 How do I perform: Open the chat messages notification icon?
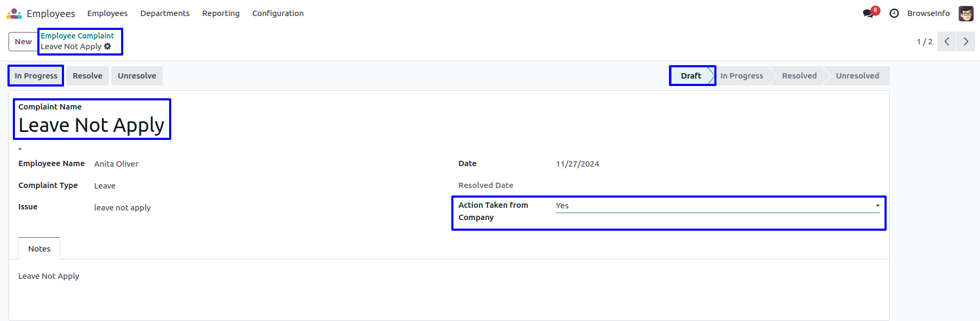pos(869,13)
